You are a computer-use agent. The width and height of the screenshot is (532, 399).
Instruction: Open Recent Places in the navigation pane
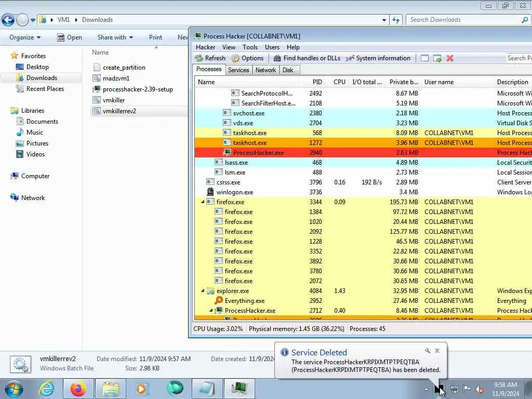(x=45, y=88)
